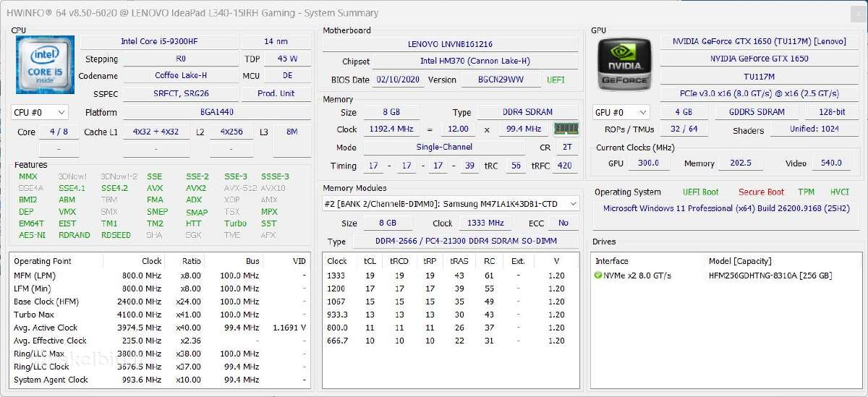
Task: Click the MCU DE value
Action: [287, 76]
